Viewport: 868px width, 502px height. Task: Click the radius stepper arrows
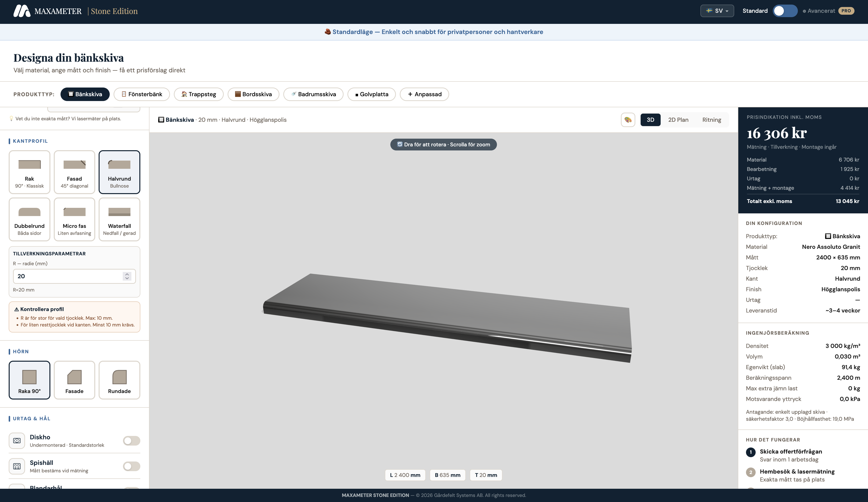[127, 276]
